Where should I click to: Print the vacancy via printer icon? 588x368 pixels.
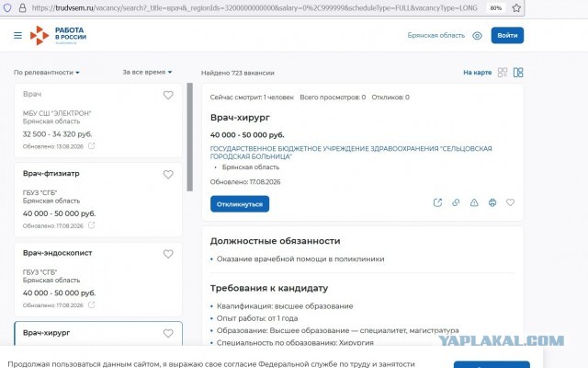[492, 202]
